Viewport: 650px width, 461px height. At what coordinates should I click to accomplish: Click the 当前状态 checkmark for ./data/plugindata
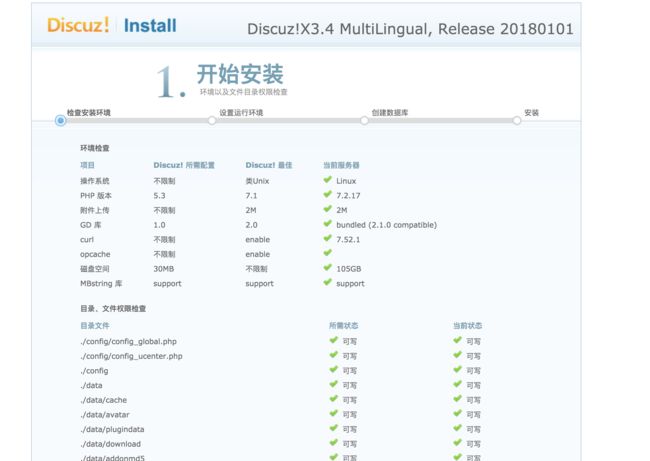point(458,428)
